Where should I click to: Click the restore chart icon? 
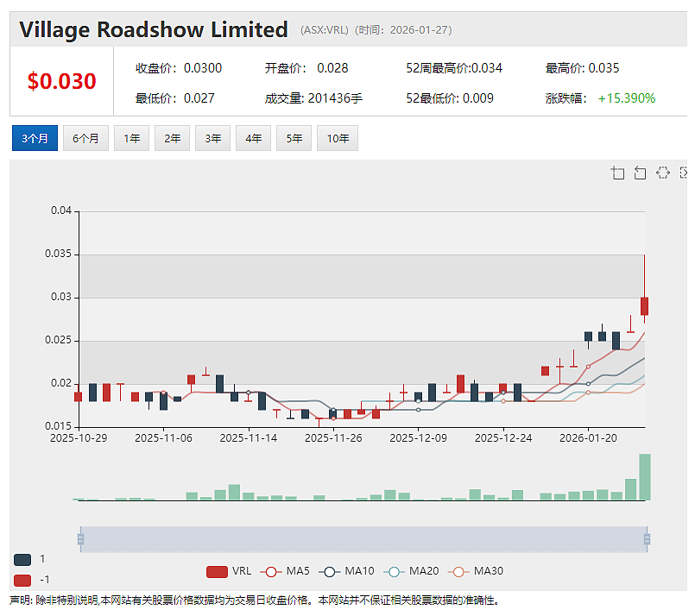coord(663,173)
